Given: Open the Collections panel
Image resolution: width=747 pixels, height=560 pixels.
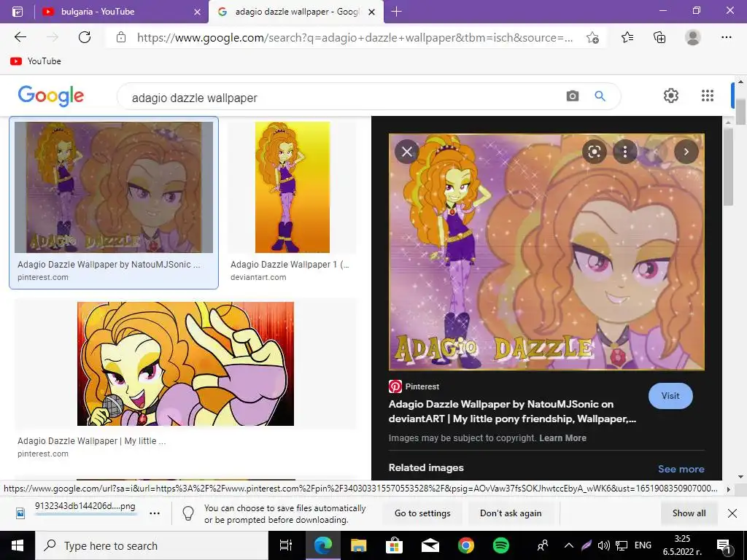Looking at the screenshot, I should coord(659,37).
